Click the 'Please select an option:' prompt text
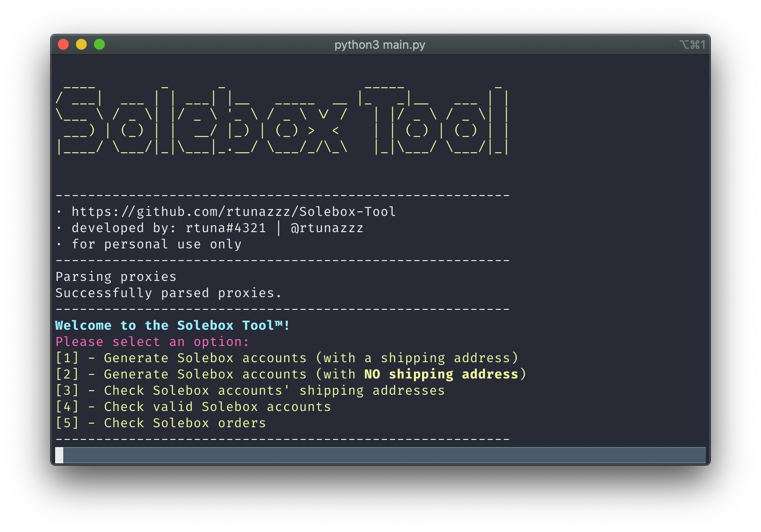This screenshot has height=532, width=761. (x=152, y=342)
